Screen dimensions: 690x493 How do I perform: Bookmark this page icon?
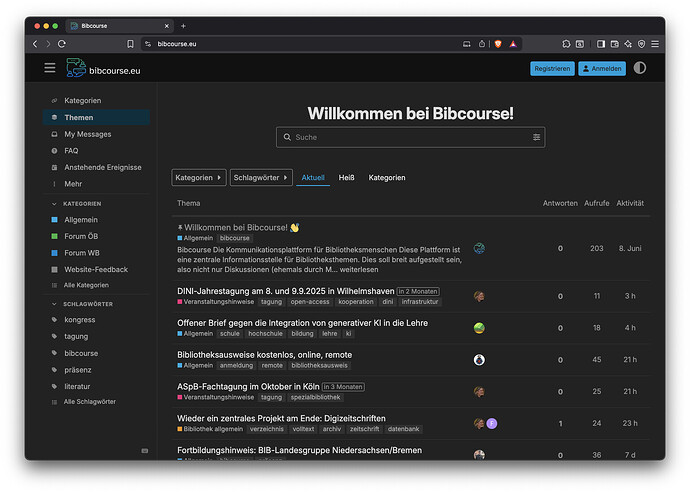130,44
